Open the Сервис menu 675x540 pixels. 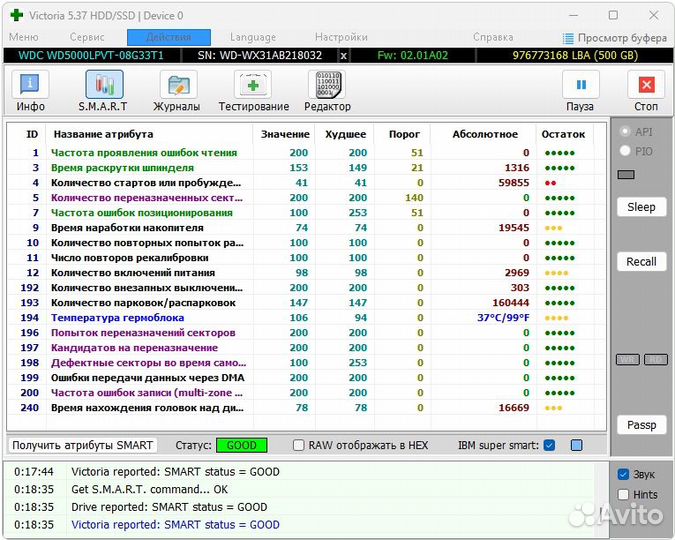87,37
